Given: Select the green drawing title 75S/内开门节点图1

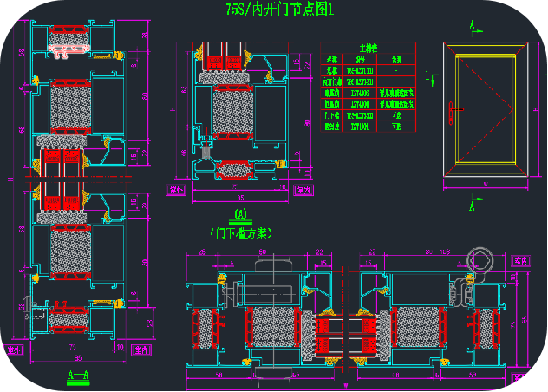Looking at the screenshot, I should (x=272, y=10).
